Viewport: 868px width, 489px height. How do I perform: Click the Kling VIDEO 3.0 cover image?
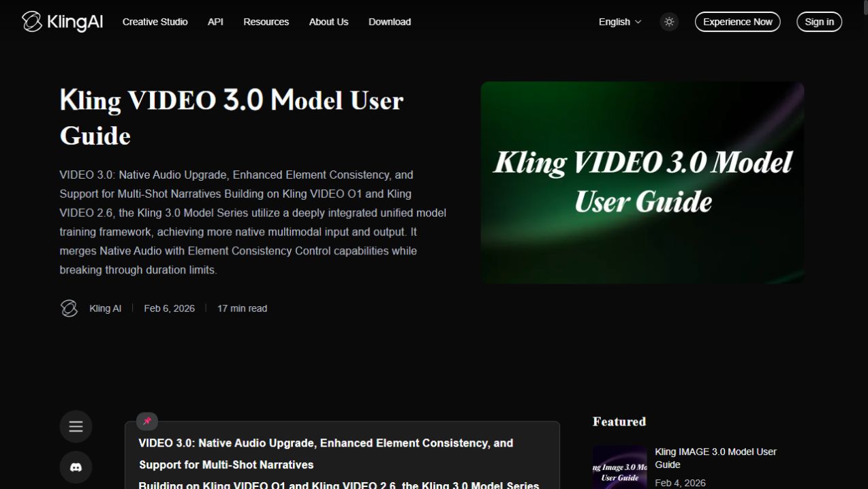point(642,182)
